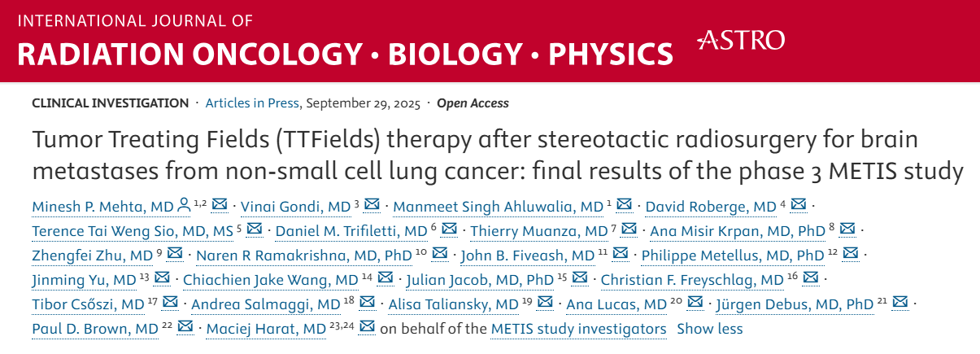The width and height of the screenshot is (980, 354).
Task: Click the email envelope icon next to Minesh P. Mehta
Action: (x=219, y=206)
